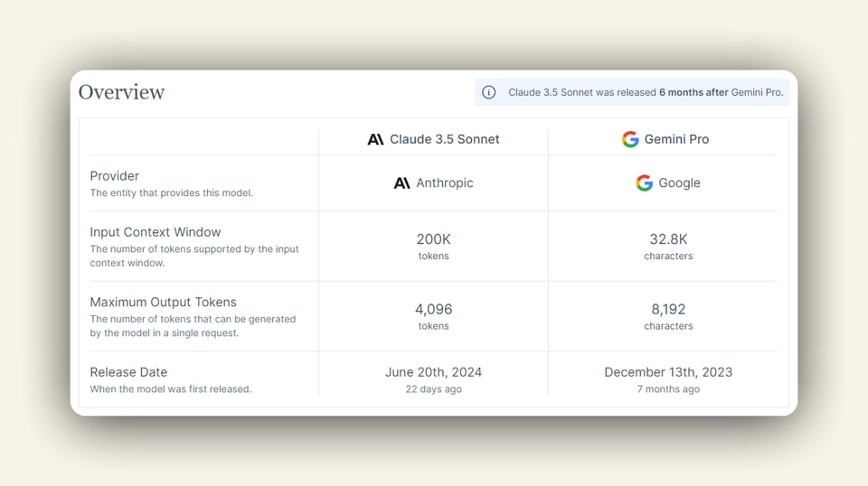The image size is (868, 486).
Task: Select the Claude 3.5 Sonnet column header
Action: coord(433,139)
